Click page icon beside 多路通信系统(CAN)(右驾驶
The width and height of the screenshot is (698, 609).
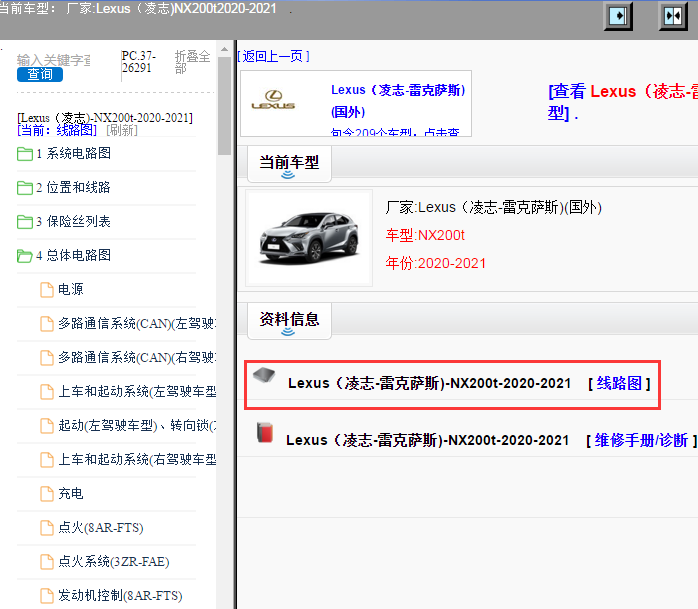point(47,357)
